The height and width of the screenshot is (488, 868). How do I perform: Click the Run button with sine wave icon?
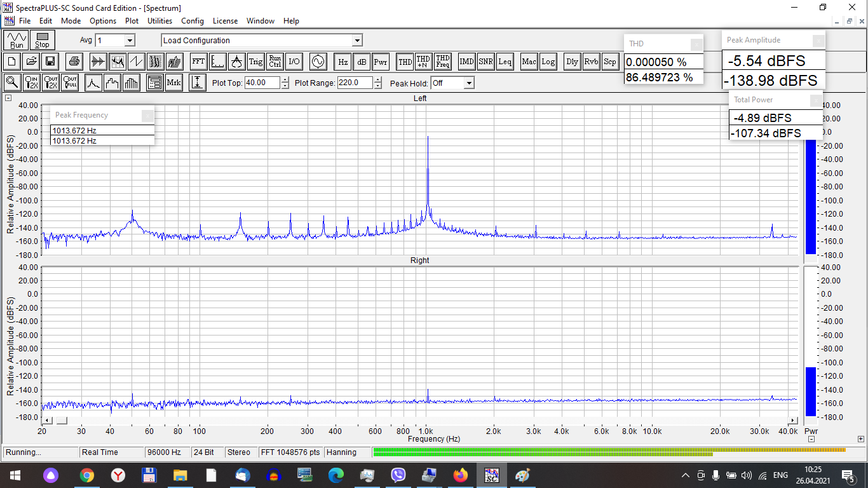click(x=17, y=41)
